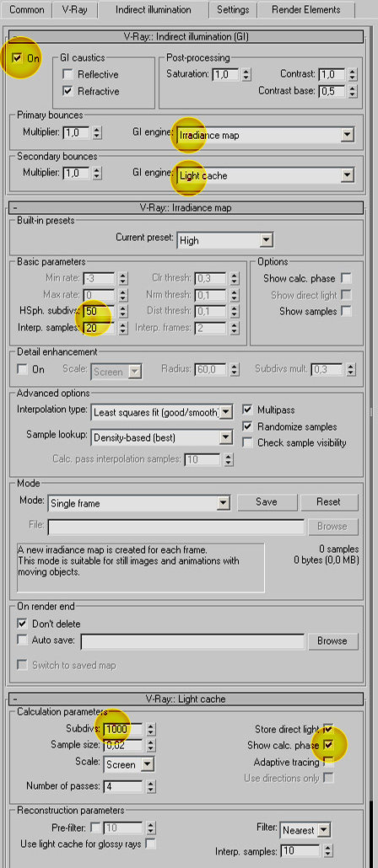Image resolution: width=378 pixels, height=868 pixels.
Task: Click Secondary bounces Multiplier spinner
Action: [x=97, y=174]
